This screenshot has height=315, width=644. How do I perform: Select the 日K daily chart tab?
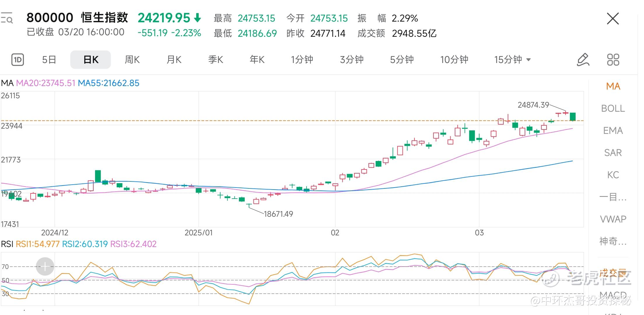pyautogui.click(x=91, y=60)
